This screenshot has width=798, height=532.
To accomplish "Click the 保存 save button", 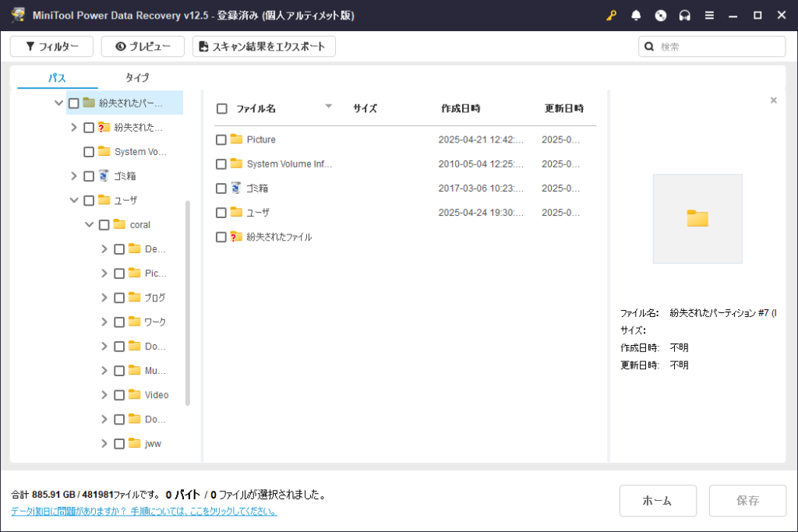I will click(x=747, y=501).
